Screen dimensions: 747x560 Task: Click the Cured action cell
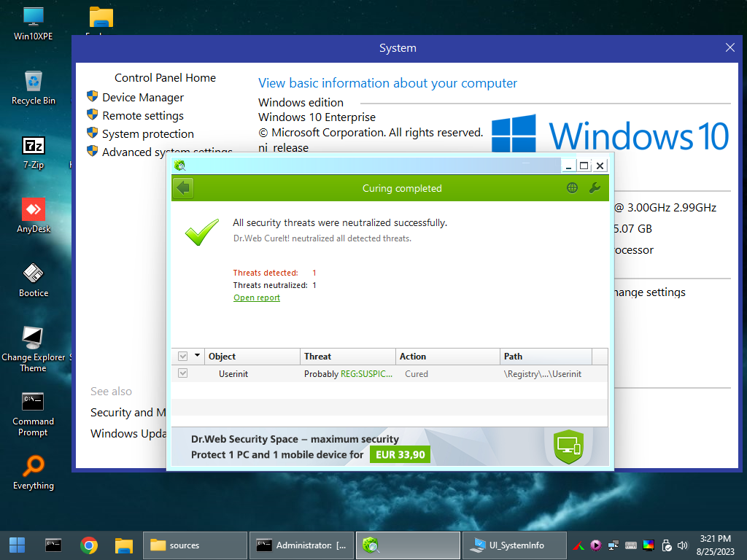(417, 374)
